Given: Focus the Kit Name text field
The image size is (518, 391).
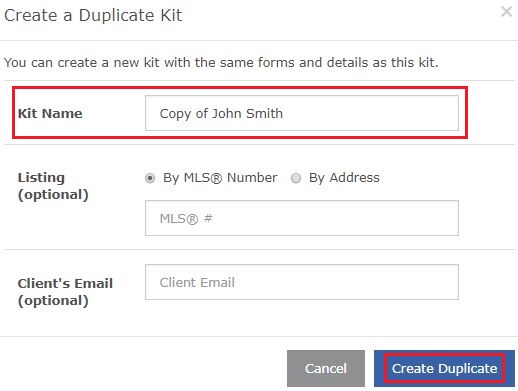Looking at the screenshot, I should pos(302,113).
